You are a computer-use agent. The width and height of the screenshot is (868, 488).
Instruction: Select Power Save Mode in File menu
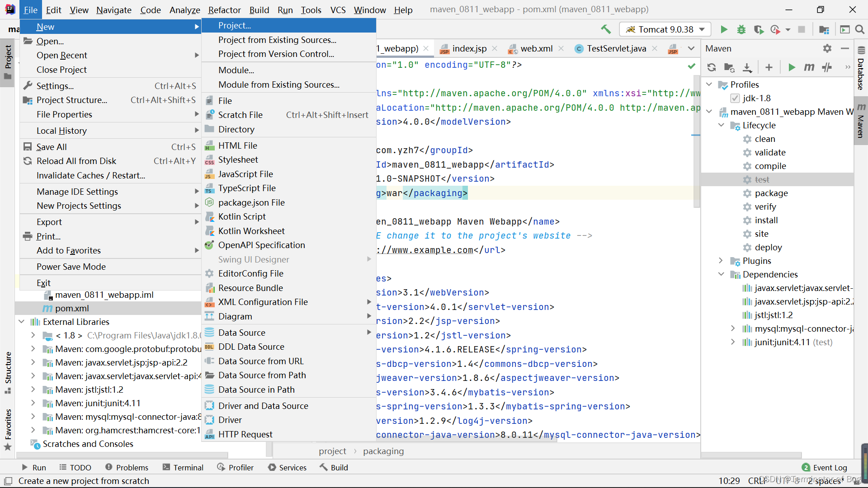[110, 267]
